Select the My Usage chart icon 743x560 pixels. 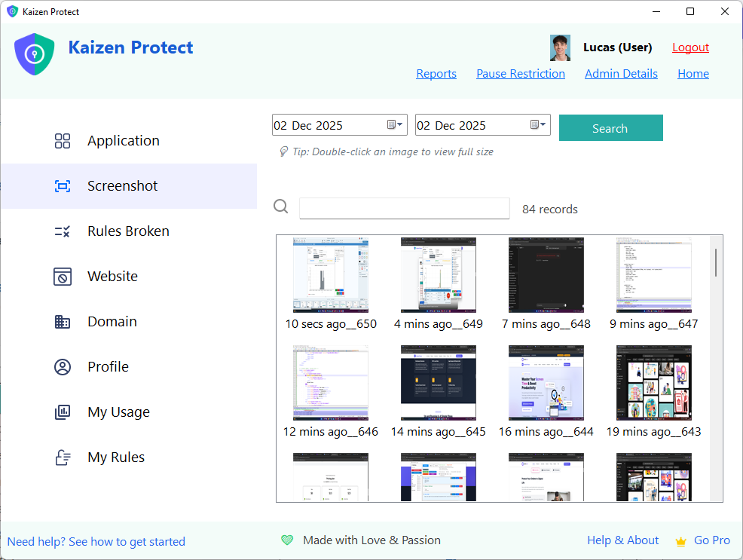(62, 412)
